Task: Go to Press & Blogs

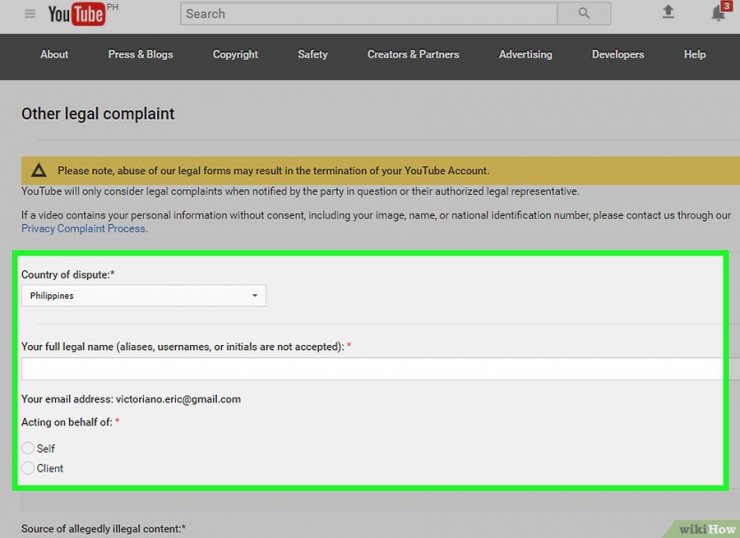Action: tap(141, 54)
